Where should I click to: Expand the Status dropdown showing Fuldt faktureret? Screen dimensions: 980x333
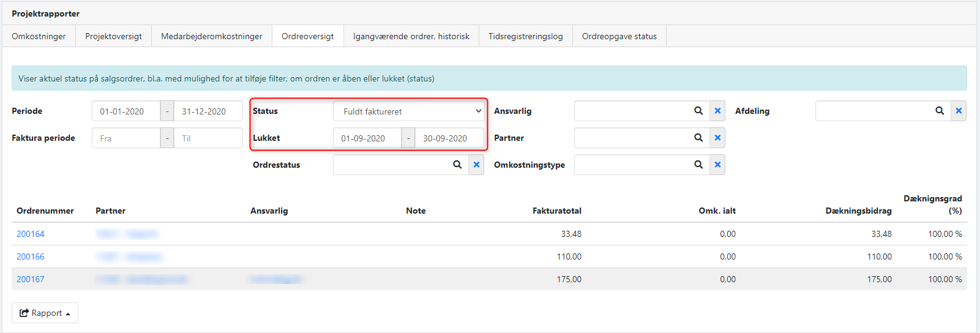[x=408, y=111]
